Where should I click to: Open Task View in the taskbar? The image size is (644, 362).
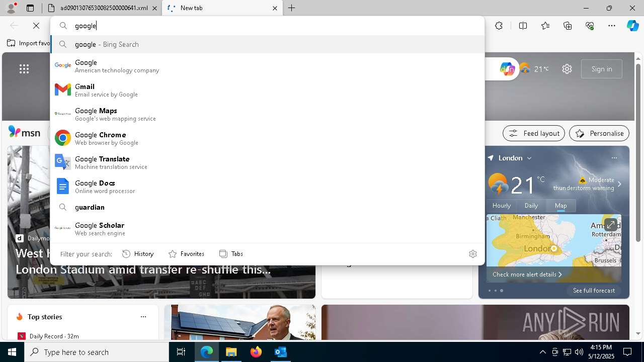point(181,352)
